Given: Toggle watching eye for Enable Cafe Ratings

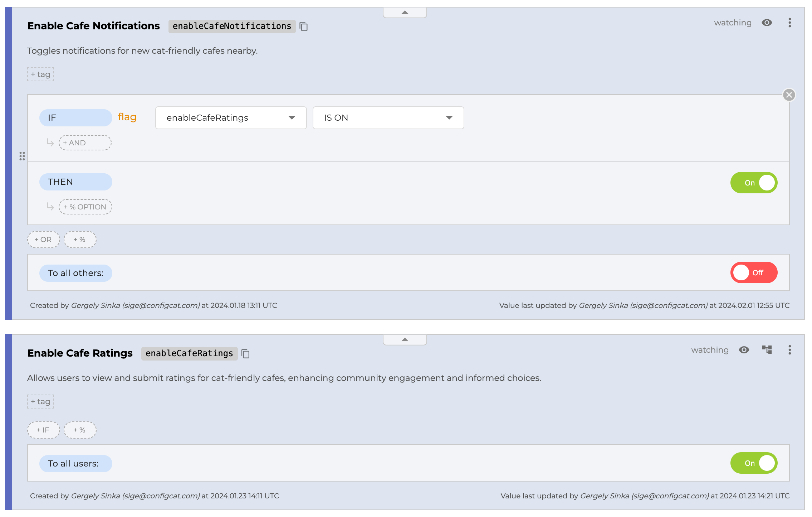Looking at the screenshot, I should (744, 350).
